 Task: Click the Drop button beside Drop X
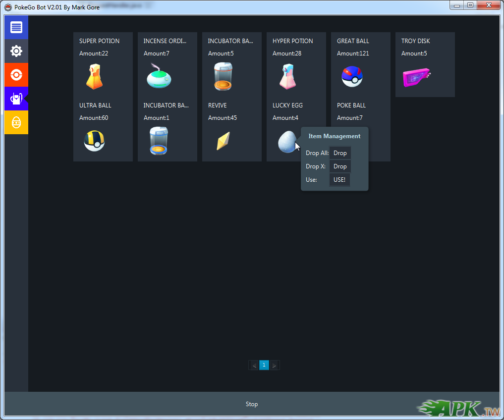tap(340, 166)
